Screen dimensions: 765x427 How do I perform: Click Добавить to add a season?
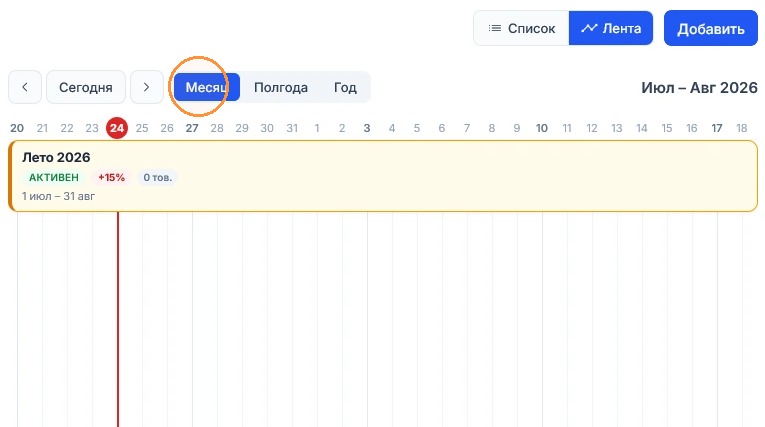[710, 29]
